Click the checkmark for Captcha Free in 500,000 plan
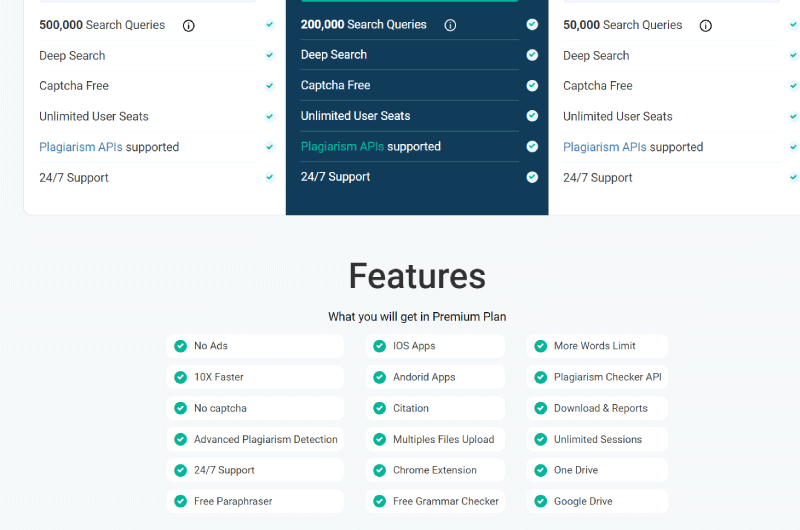Image resolution: width=800 pixels, height=530 pixels. 270,86
